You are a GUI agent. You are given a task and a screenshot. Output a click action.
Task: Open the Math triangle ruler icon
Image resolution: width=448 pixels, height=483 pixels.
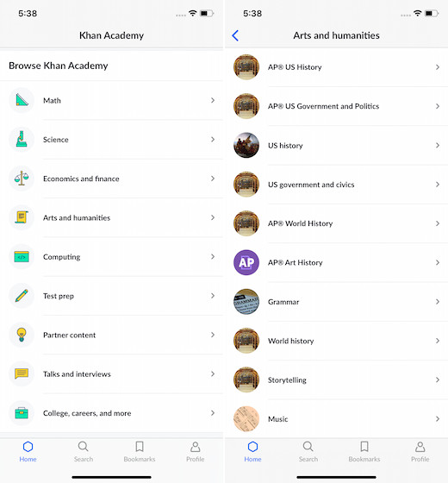22,100
